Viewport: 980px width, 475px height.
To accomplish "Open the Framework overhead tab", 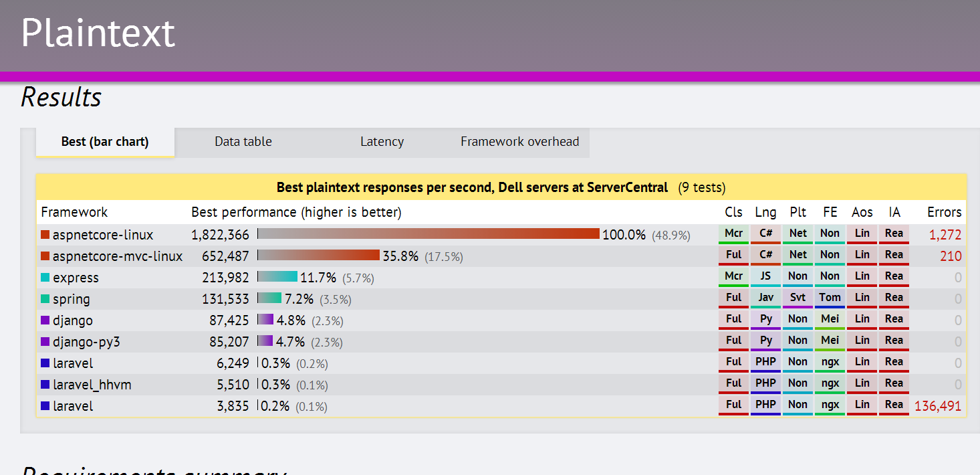I will point(520,142).
